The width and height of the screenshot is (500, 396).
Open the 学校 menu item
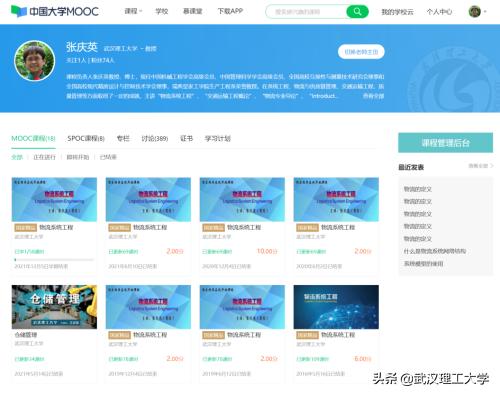[162, 11]
